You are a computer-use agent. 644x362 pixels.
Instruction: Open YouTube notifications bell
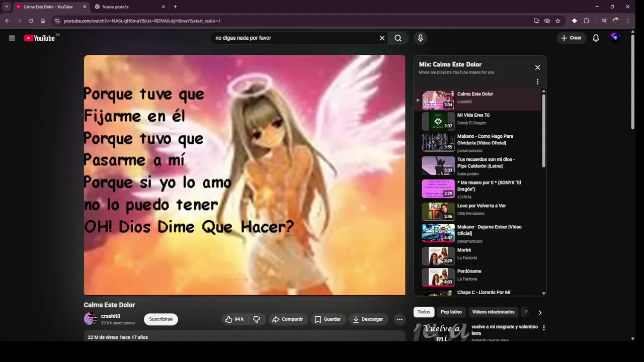(596, 38)
